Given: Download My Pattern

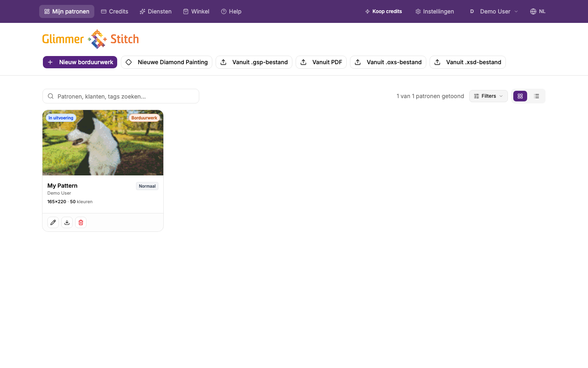Looking at the screenshot, I should tap(67, 222).
